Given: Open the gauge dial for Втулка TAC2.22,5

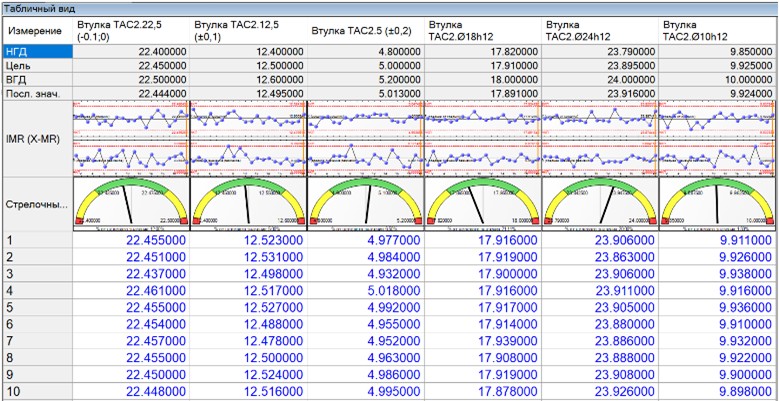Looking at the screenshot, I should (x=131, y=203).
